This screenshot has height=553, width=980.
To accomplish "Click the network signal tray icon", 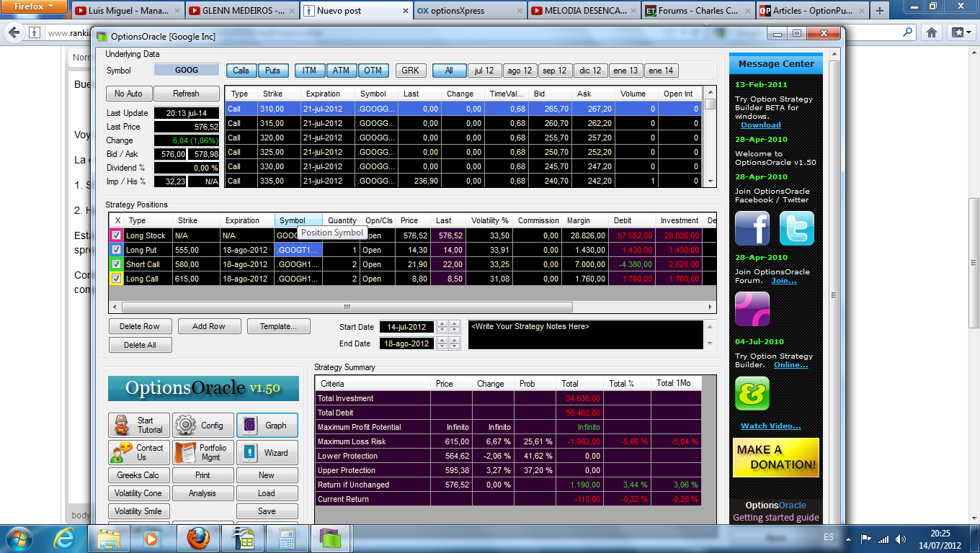I will click(883, 539).
